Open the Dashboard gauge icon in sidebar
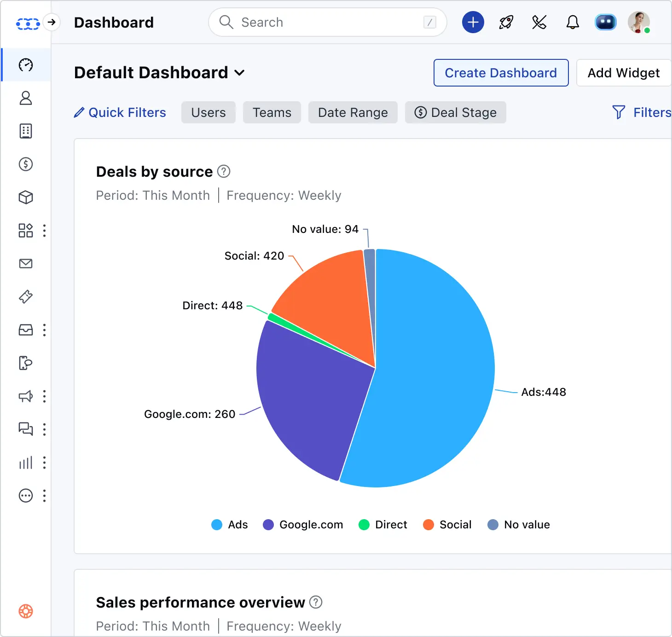Image resolution: width=672 pixels, height=637 pixels. click(26, 65)
